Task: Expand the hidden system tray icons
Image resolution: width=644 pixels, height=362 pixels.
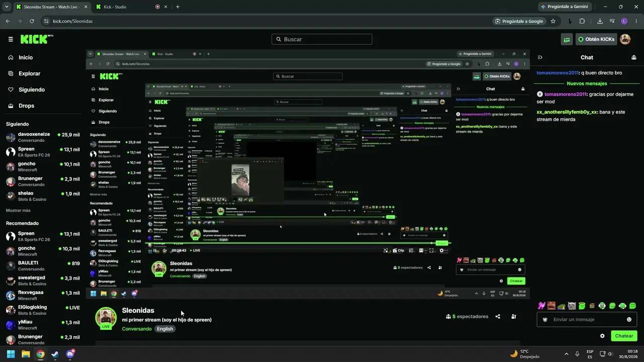Action: point(567,354)
